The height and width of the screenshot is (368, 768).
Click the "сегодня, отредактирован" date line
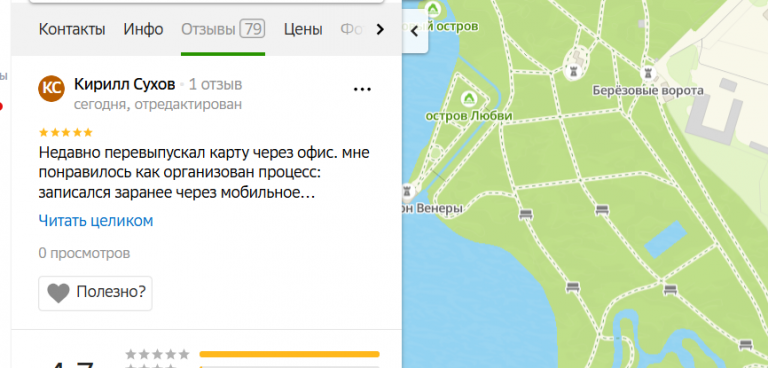click(158, 105)
